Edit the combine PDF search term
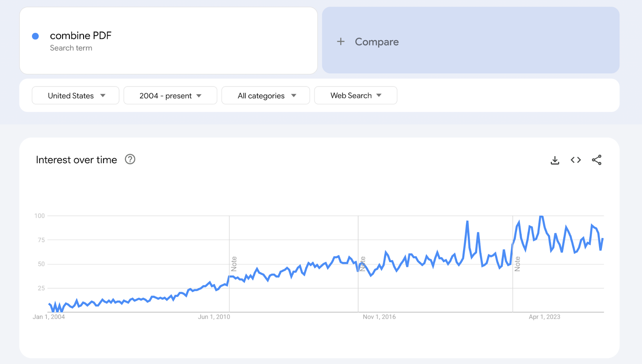Viewport: 642px width, 364px height. coord(81,36)
